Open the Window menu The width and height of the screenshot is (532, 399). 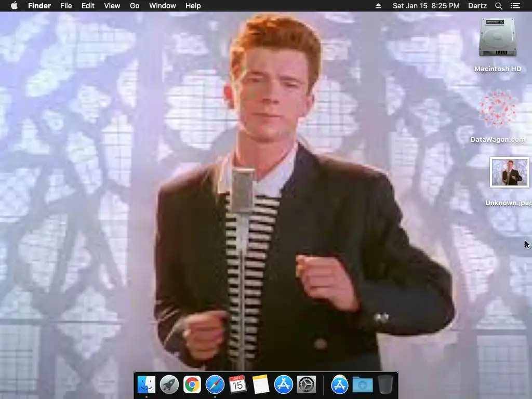[163, 6]
